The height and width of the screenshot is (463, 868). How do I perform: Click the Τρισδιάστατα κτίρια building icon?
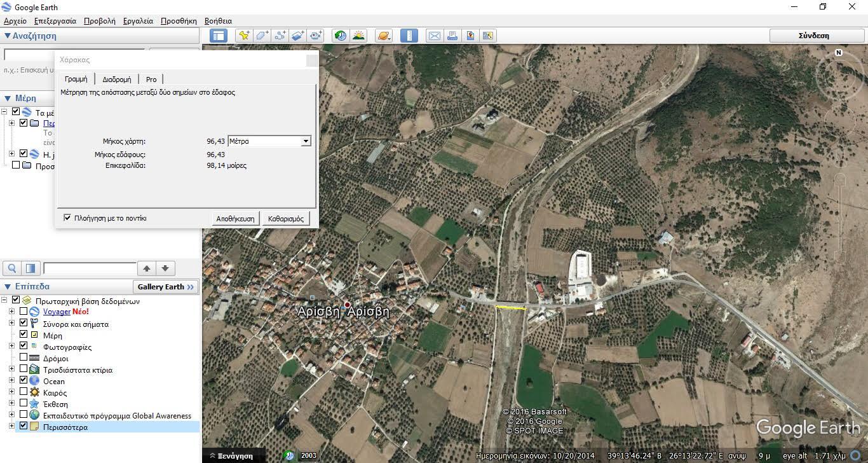(x=34, y=370)
